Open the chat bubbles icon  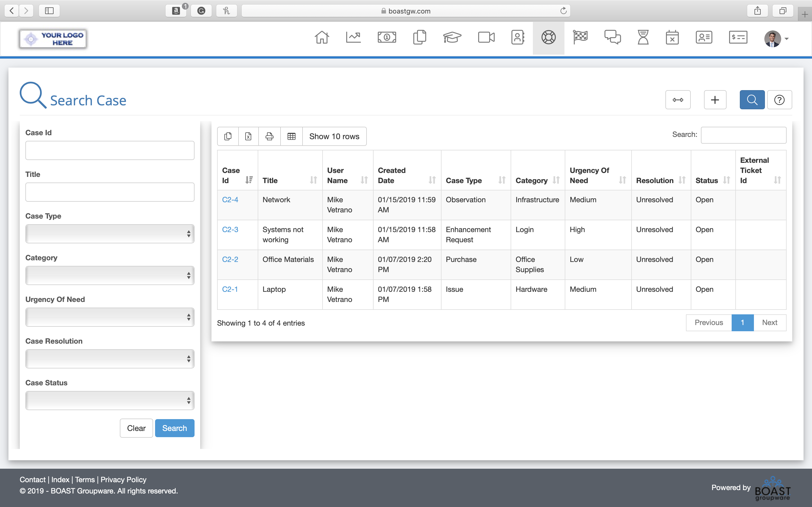pos(612,37)
